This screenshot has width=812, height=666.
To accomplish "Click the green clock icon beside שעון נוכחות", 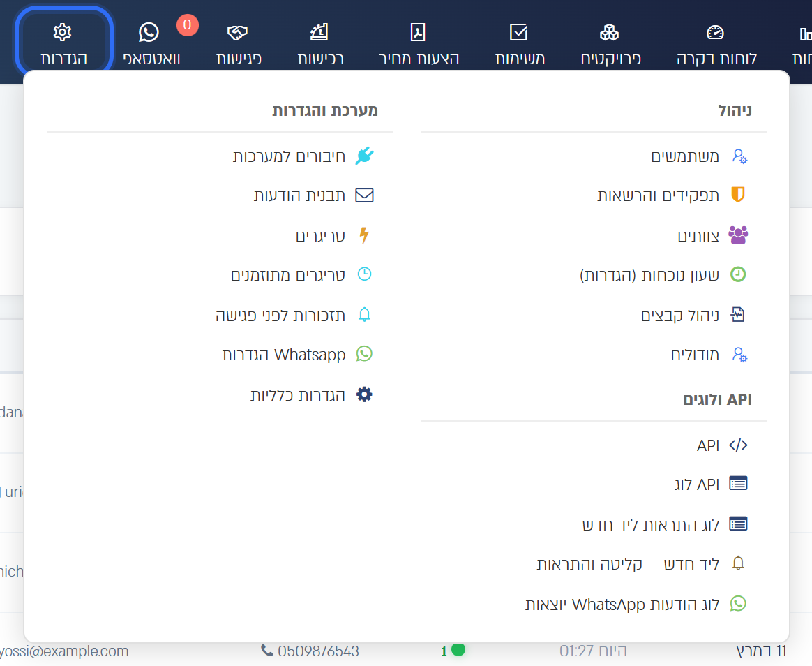I will pos(738,274).
